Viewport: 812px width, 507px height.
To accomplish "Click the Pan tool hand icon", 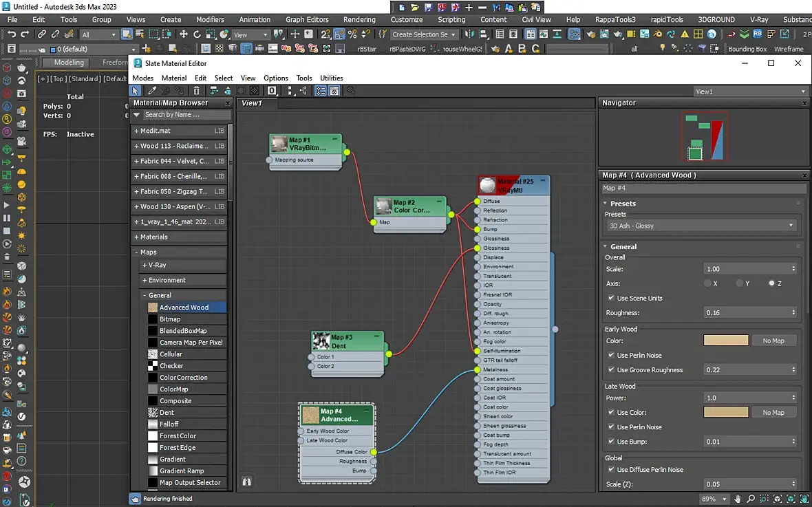I will click(738, 499).
